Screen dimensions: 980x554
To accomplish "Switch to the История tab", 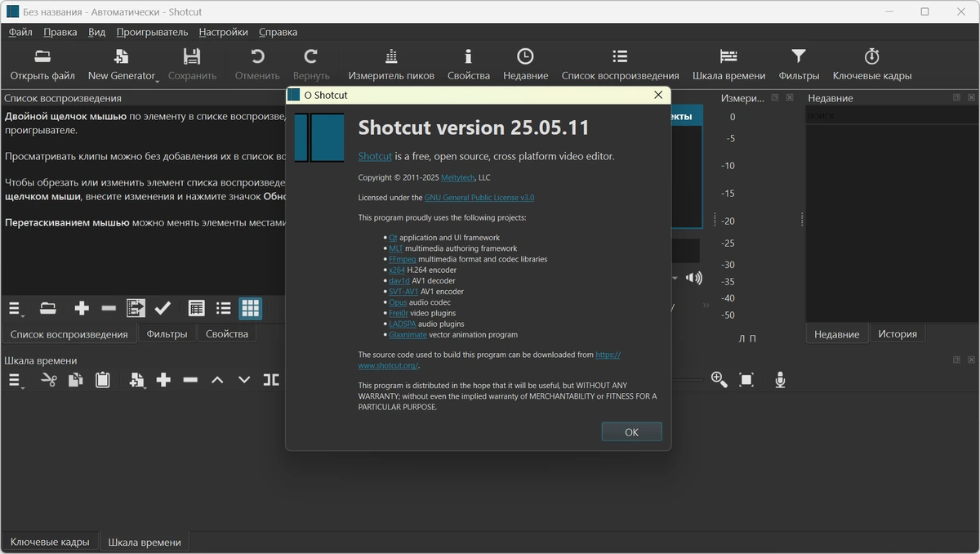I will (x=898, y=333).
